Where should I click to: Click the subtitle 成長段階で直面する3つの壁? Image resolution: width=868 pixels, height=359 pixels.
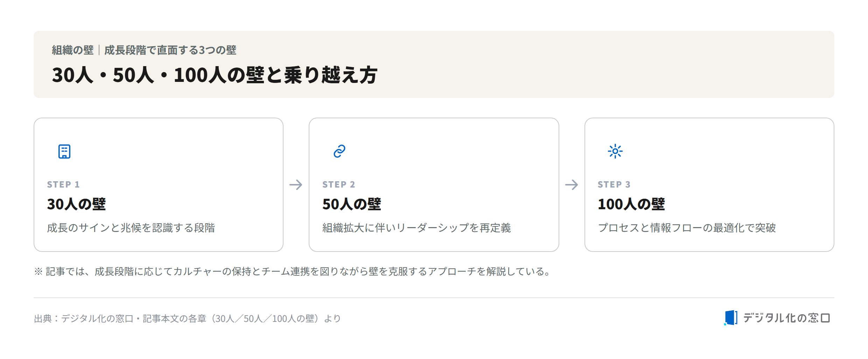point(170,50)
